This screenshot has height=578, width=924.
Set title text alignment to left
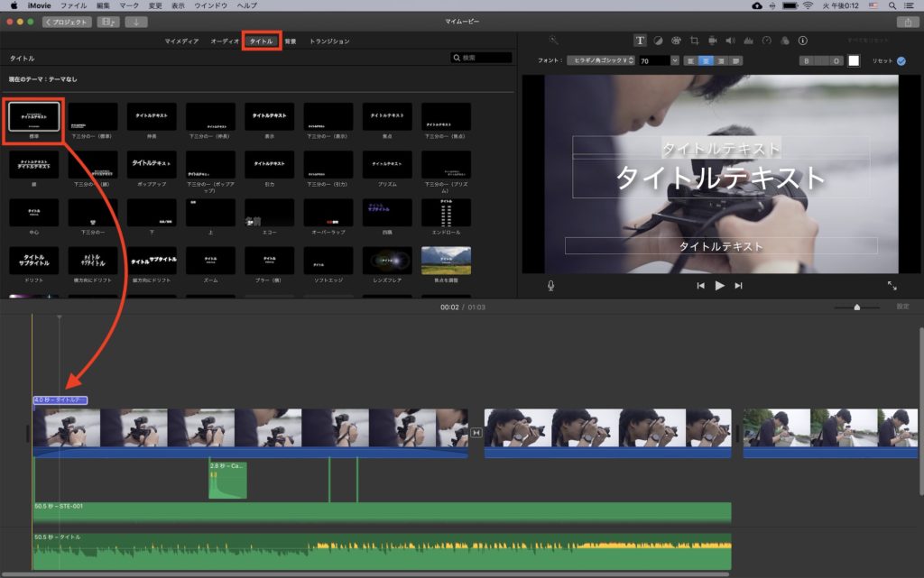click(690, 60)
